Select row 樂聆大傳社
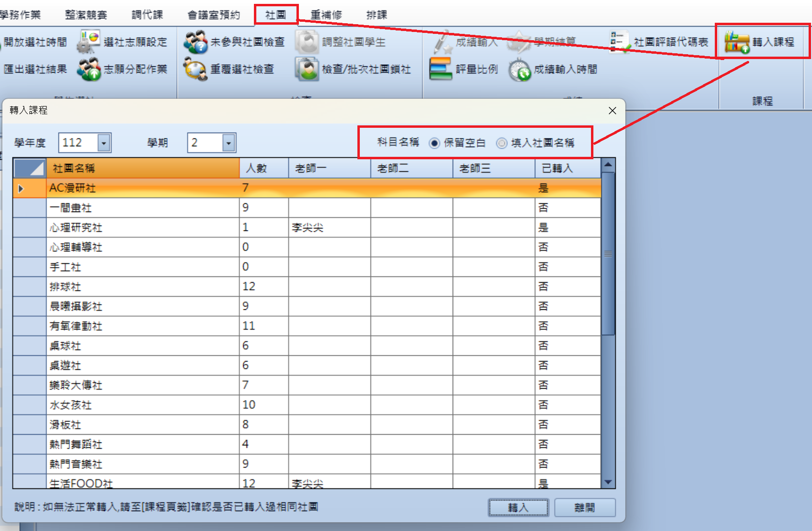Screen dimensions: 812x531 (x=307, y=385)
